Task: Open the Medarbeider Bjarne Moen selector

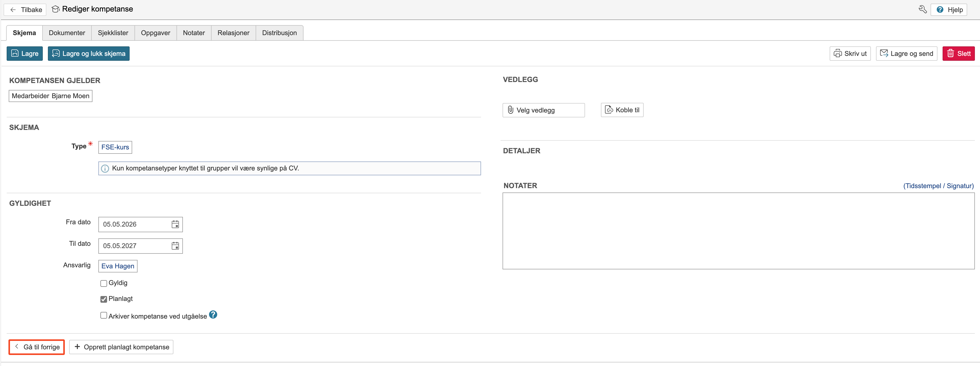Action: click(50, 96)
